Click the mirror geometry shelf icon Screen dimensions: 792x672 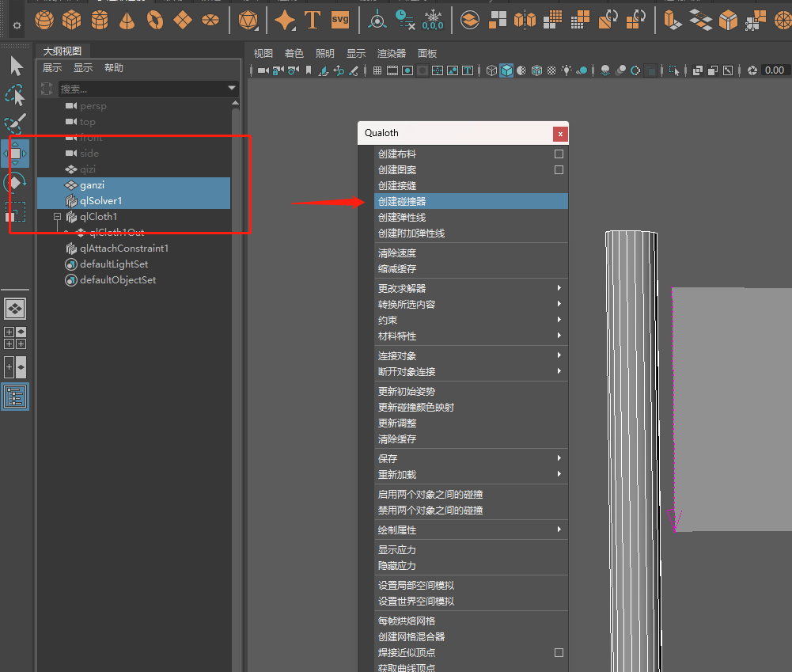[525, 21]
